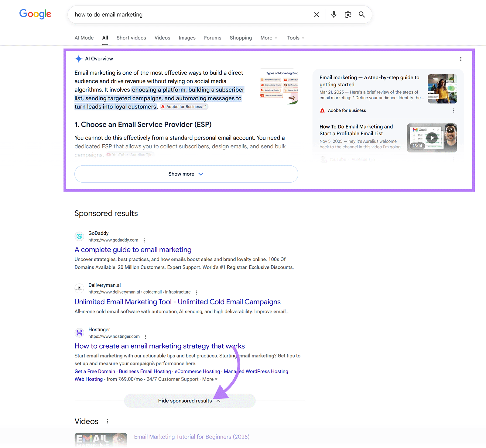
Task: Open the Short videos tab
Action: click(131, 38)
